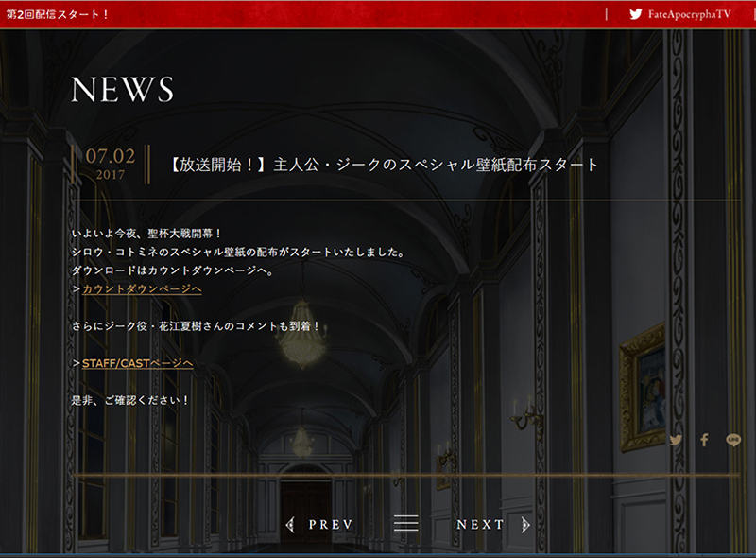Screen dimensions: 756x558
Task: Follow the STAFF/CASTページへ link
Action: [x=137, y=363]
